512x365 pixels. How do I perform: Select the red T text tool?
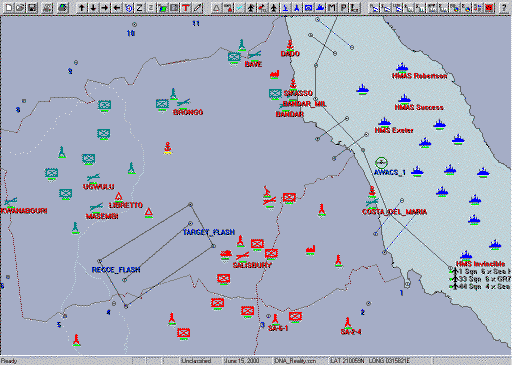(186, 7)
